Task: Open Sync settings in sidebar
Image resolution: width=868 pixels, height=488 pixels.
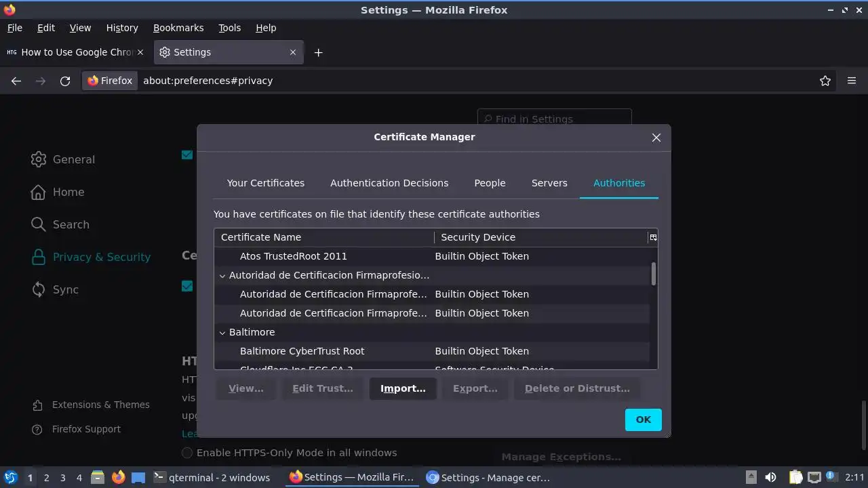Action: coord(55,289)
